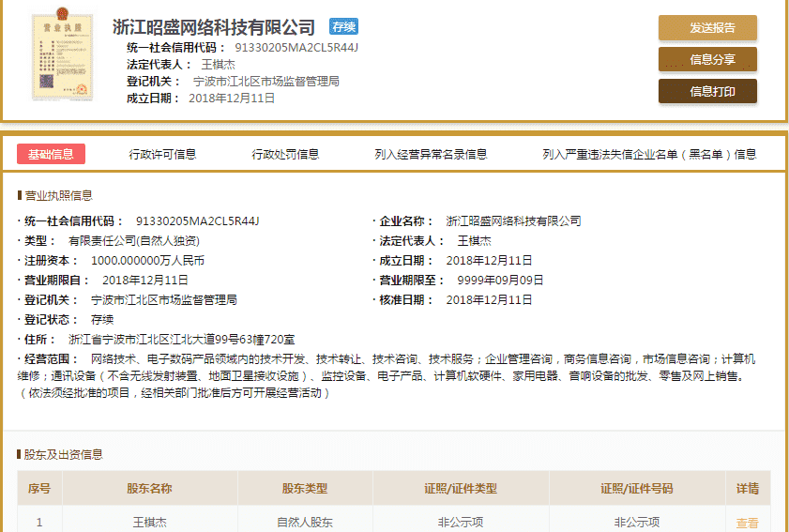This screenshot has width=789, height=532.
Task: Click the 详情 column header
Action: [x=748, y=488]
